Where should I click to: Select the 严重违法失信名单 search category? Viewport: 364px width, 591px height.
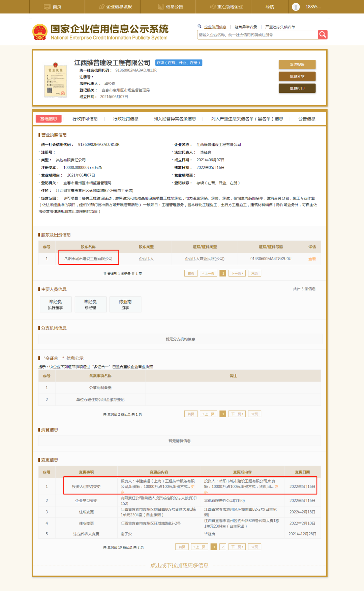tap(280, 27)
